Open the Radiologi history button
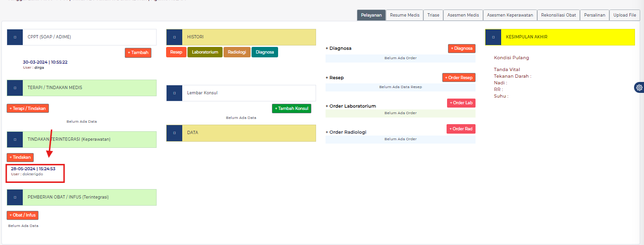 237,52
